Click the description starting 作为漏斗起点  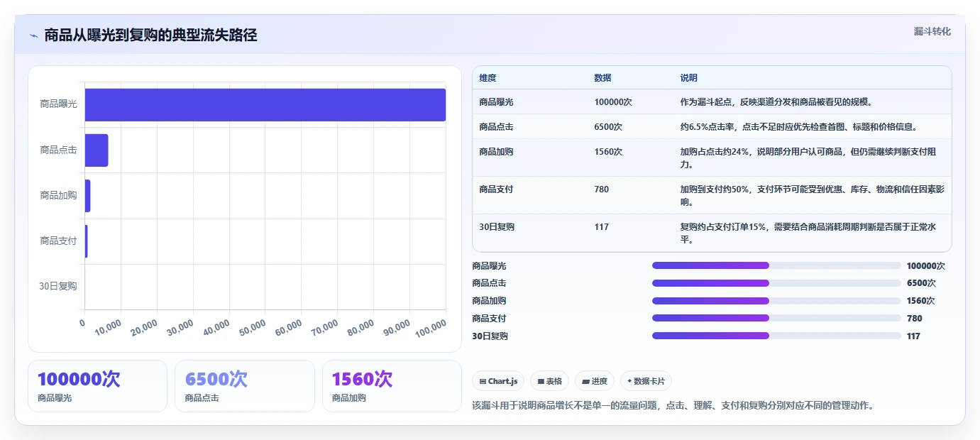tap(776, 102)
